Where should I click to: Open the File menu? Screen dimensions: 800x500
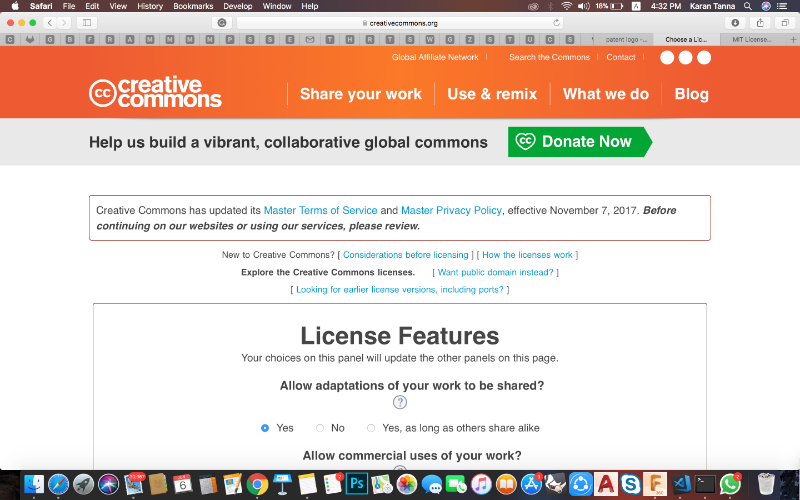click(69, 6)
